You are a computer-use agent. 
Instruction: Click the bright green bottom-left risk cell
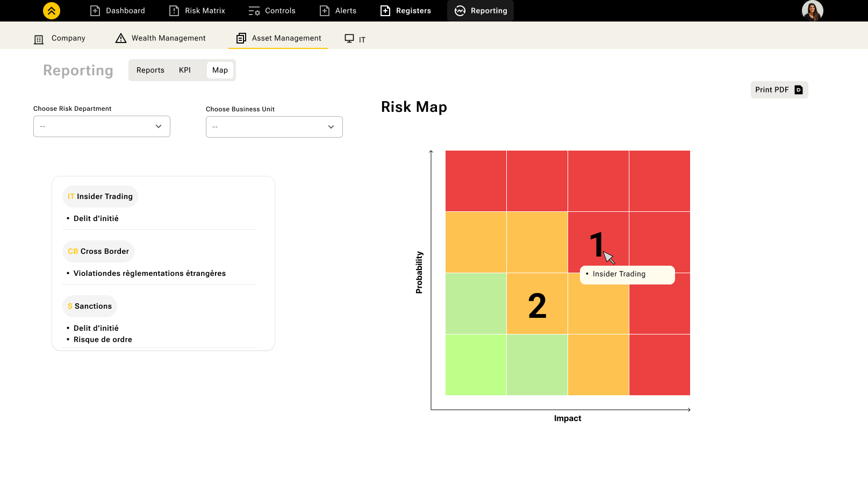476,365
